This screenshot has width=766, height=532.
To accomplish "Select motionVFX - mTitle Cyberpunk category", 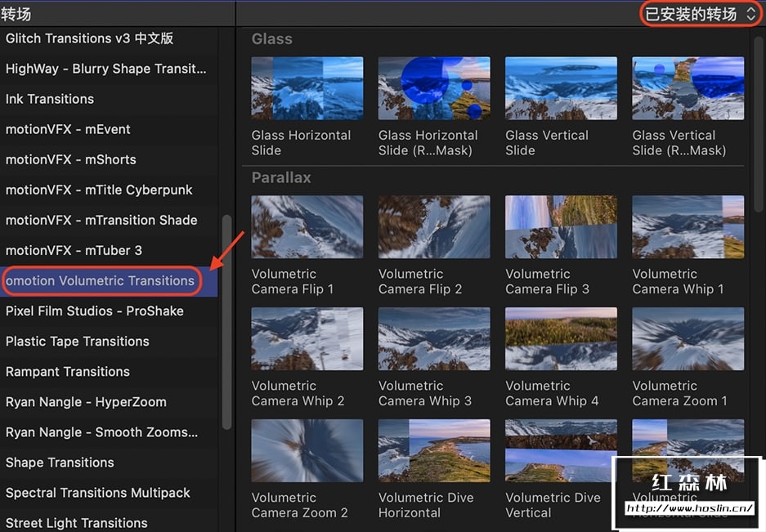I will tap(109, 190).
